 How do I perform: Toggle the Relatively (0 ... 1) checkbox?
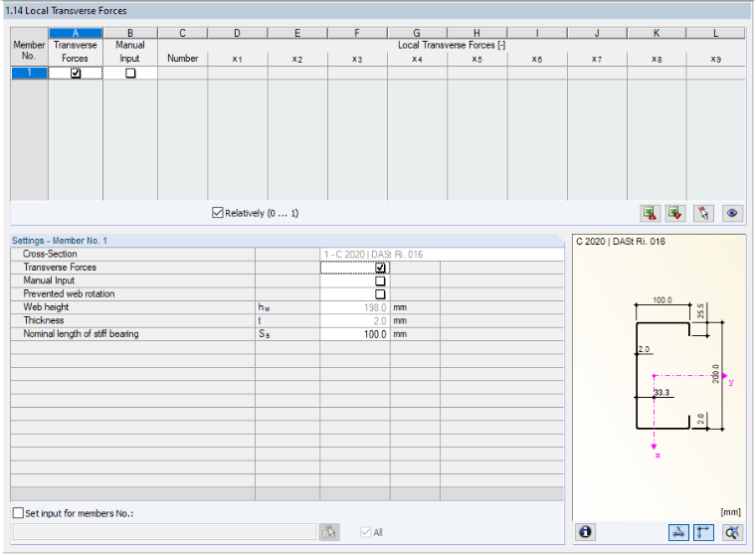tap(218, 213)
